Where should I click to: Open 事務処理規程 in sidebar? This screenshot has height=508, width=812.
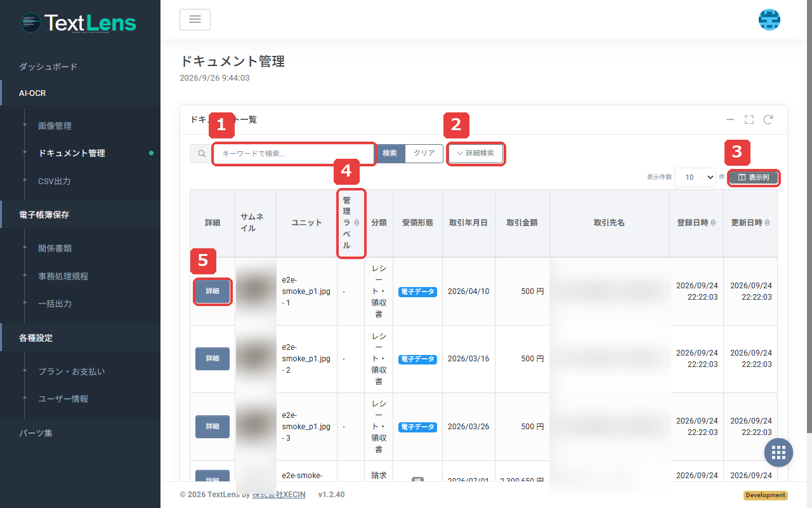(63, 276)
